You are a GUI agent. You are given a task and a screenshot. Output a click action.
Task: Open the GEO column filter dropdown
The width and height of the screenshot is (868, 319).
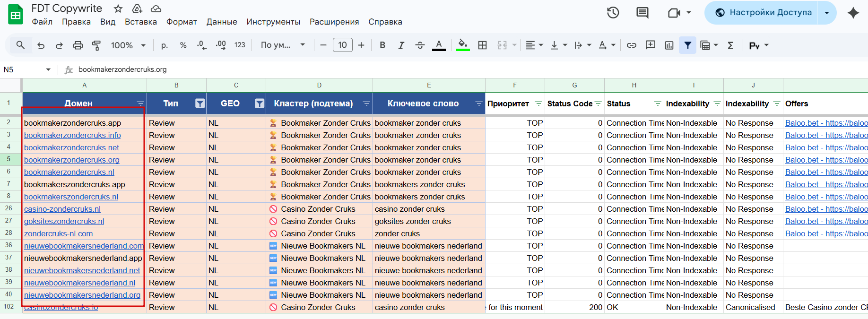coord(260,103)
